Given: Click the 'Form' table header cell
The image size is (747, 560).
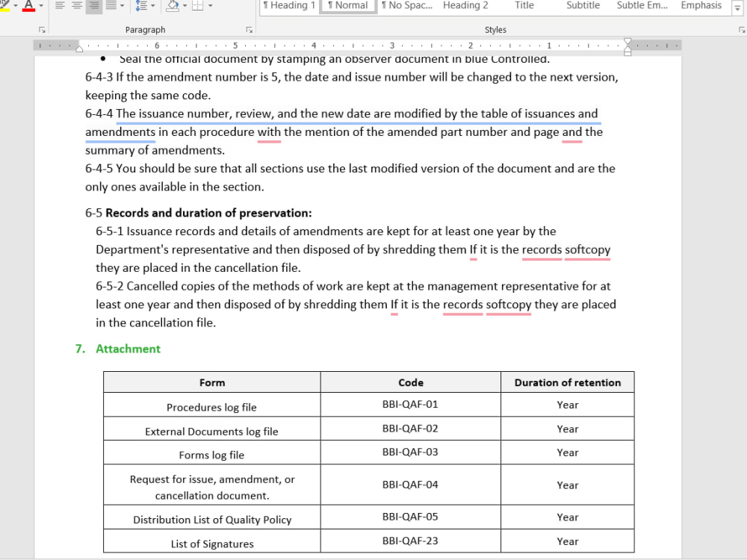Looking at the screenshot, I should tap(212, 382).
